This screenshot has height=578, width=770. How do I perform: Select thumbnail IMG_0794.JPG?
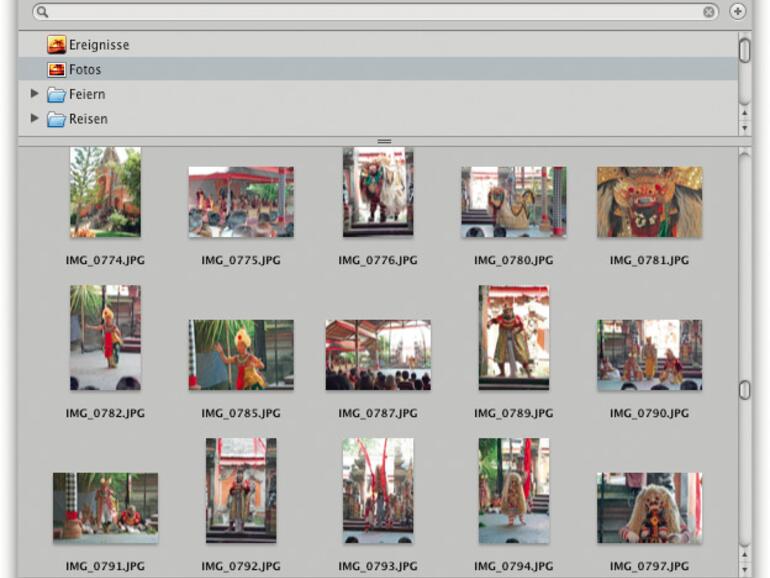coord(514,491)
